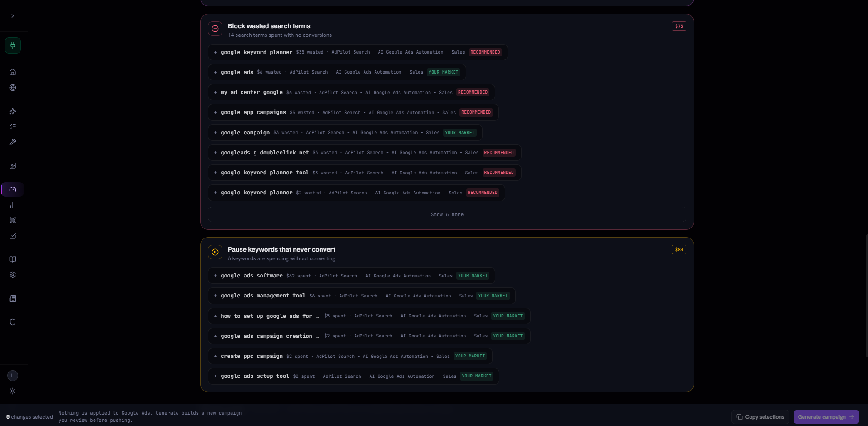Select the 'google campaign' $3 wasted row
868x426 pixels.
pos(345,133)
